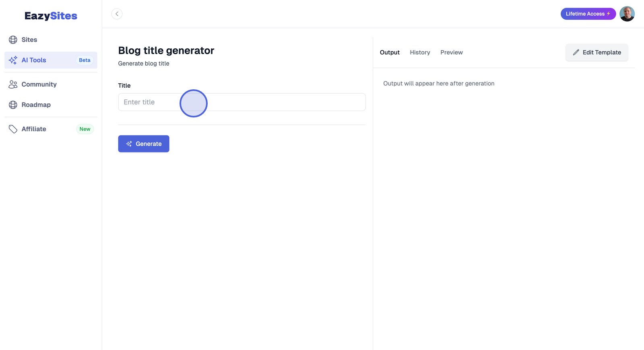The image size is (644, 350).
Task: Open Roadmap from the sidebar
Action: tap(36, 105)
